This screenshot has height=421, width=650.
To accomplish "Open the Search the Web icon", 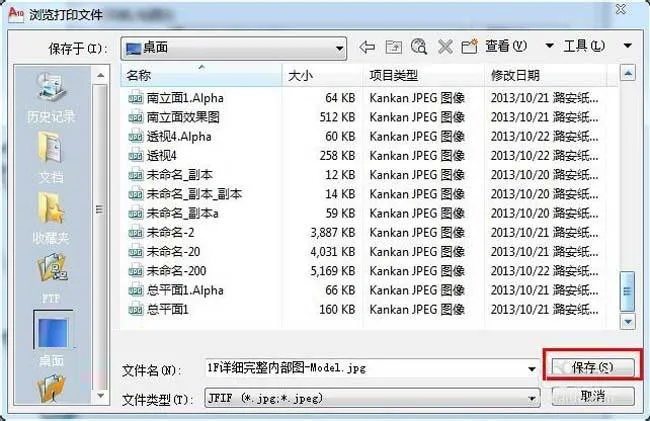I will [x=419, y=46].
